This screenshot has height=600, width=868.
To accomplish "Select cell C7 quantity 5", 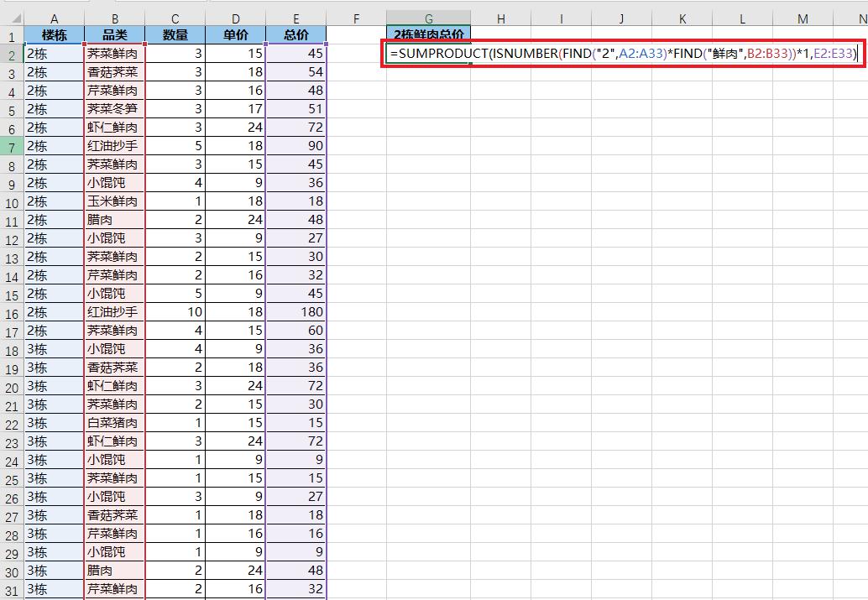I will coord(175,145).
